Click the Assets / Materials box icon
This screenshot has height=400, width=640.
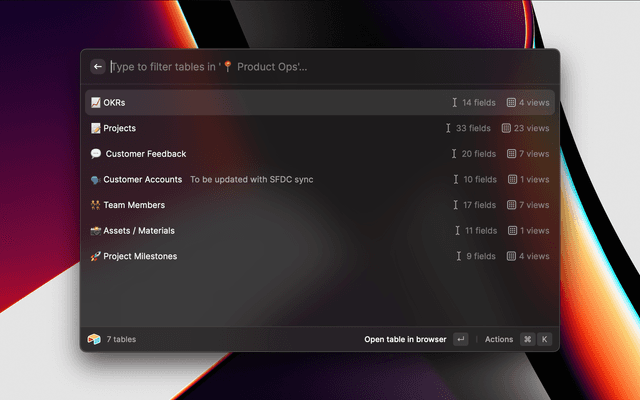tap(96, 231)
